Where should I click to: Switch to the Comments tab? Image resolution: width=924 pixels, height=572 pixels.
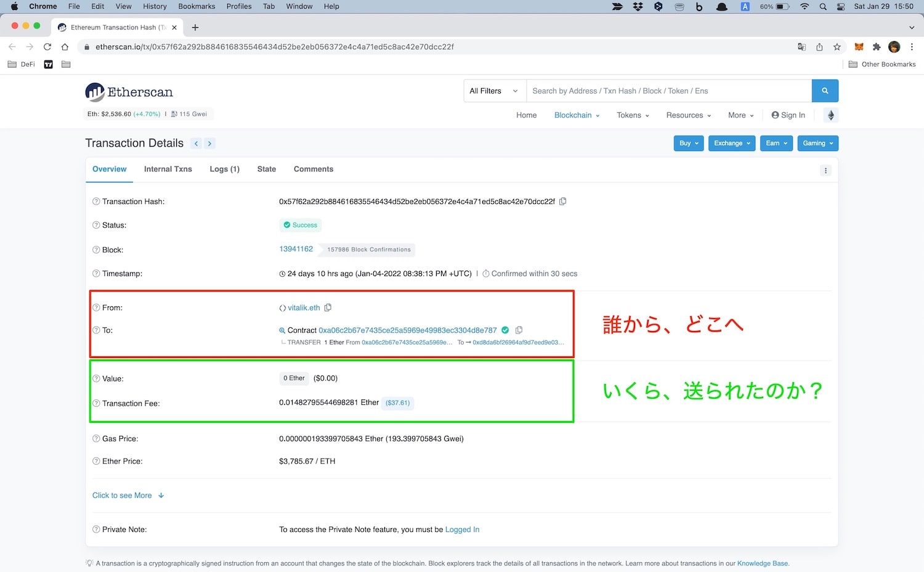314,169
